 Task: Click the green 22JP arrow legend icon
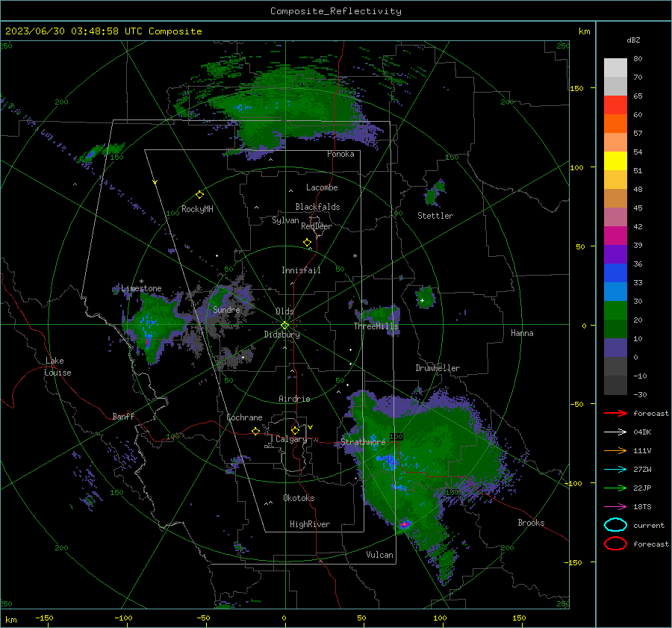click(x=615, y=488)
